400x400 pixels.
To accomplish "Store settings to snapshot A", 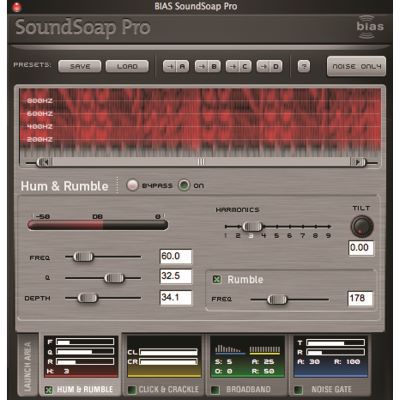I will pyautogui.click(x=176, y=66).
